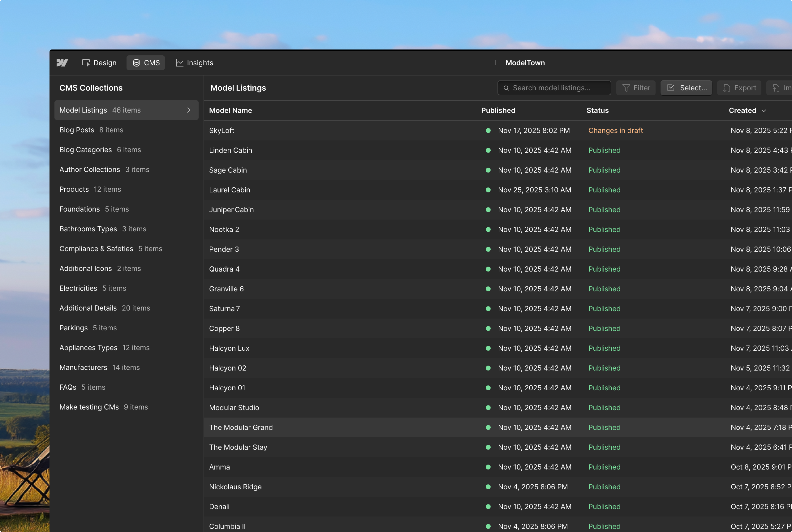Open the Manufacturers collection
Image resolution: width=792 pixels, height=532 pixels.
click(83, 367)
